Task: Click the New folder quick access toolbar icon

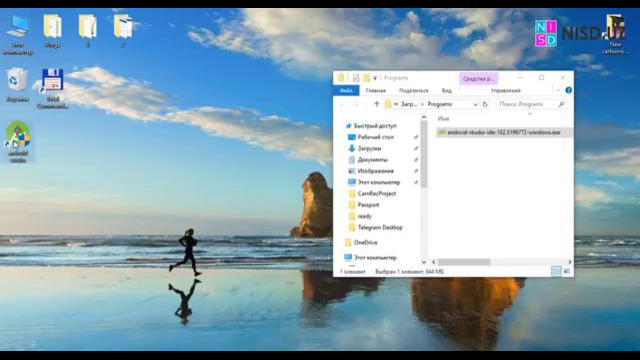Action: click(367, 78)
